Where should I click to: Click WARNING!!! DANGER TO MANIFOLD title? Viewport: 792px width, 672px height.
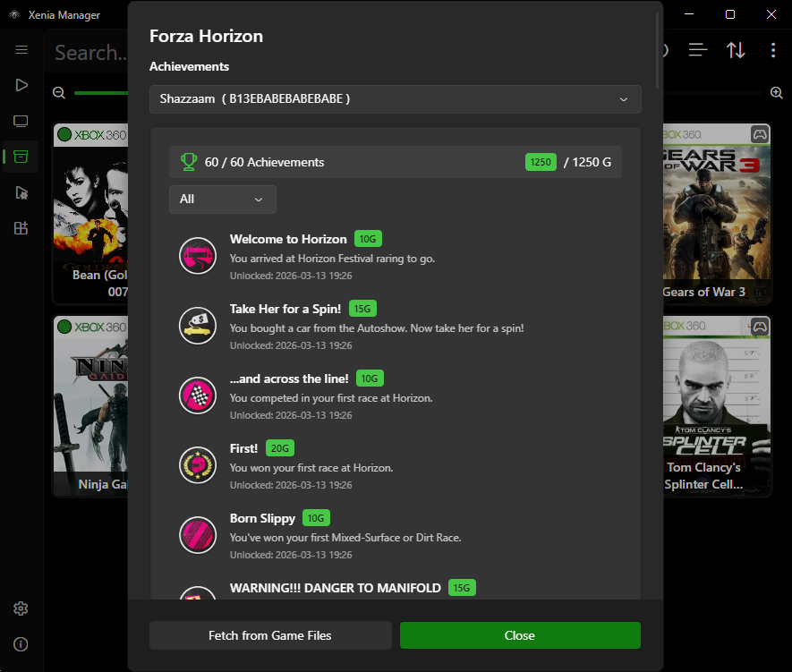[336, 588]
